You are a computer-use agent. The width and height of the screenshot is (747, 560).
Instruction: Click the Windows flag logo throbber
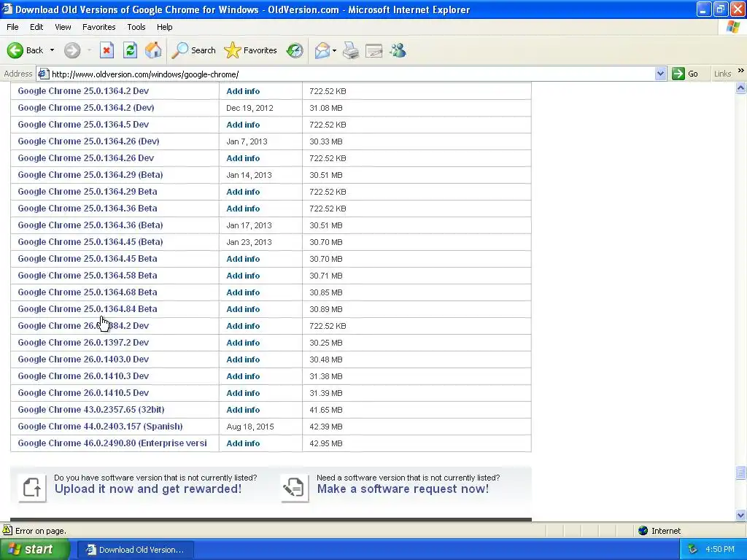coord(733,27)
